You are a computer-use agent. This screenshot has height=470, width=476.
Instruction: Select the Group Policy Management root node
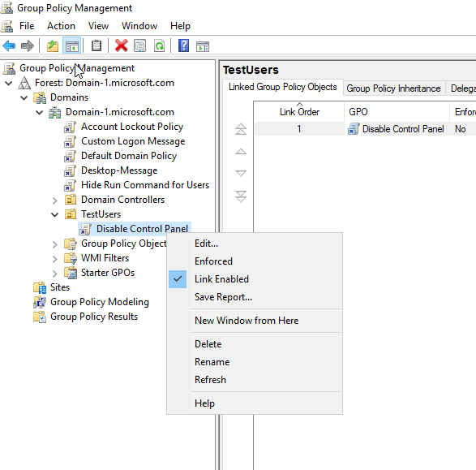point(77,68)
